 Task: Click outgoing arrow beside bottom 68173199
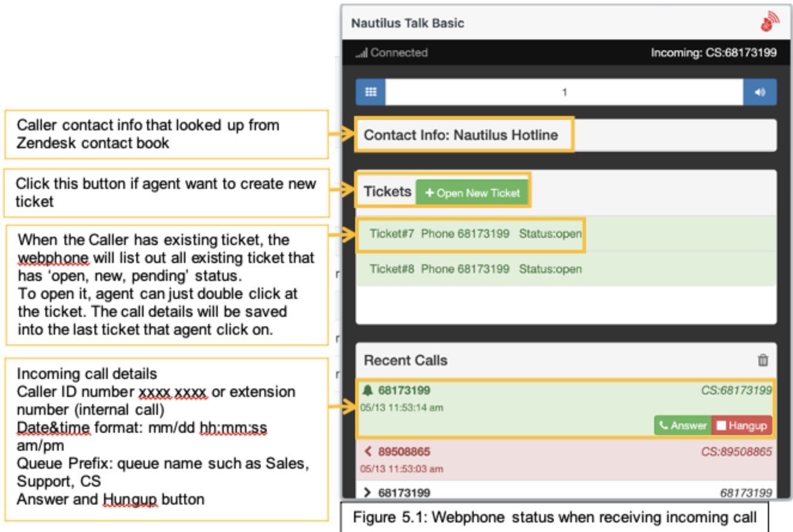pos(368,493)
